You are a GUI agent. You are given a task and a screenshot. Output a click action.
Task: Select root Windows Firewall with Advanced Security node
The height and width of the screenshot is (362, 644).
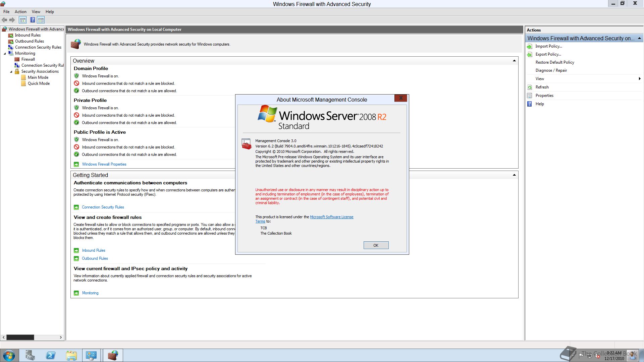(x=36, y=29)
